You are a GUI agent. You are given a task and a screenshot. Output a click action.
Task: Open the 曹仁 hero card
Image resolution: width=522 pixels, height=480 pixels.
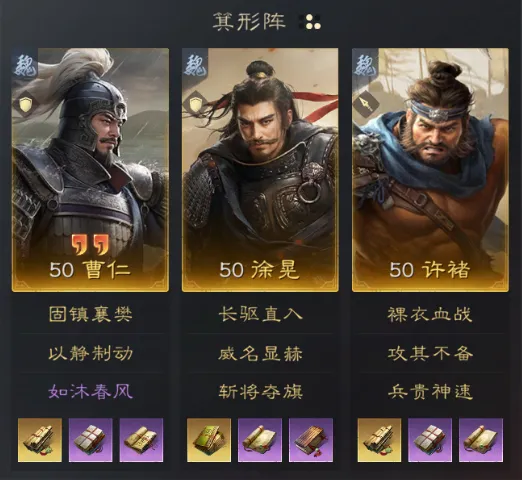(x=90, y=170)
